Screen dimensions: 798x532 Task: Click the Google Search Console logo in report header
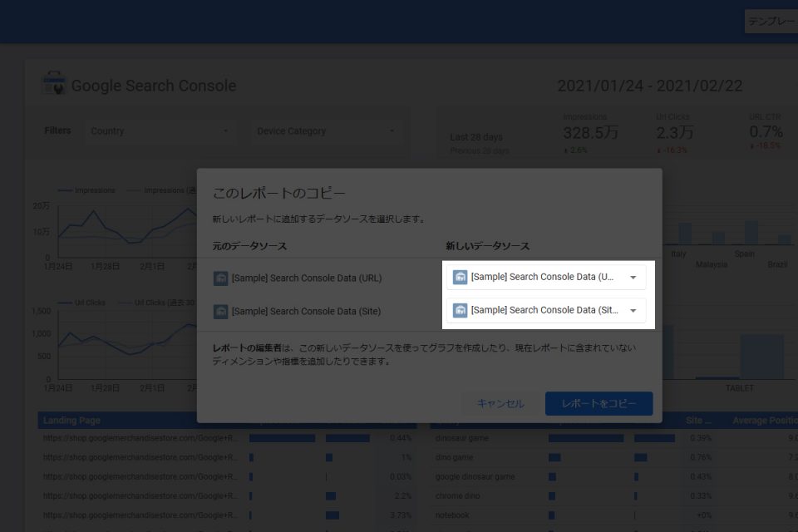pyautogui.click(x=54, y=85)
